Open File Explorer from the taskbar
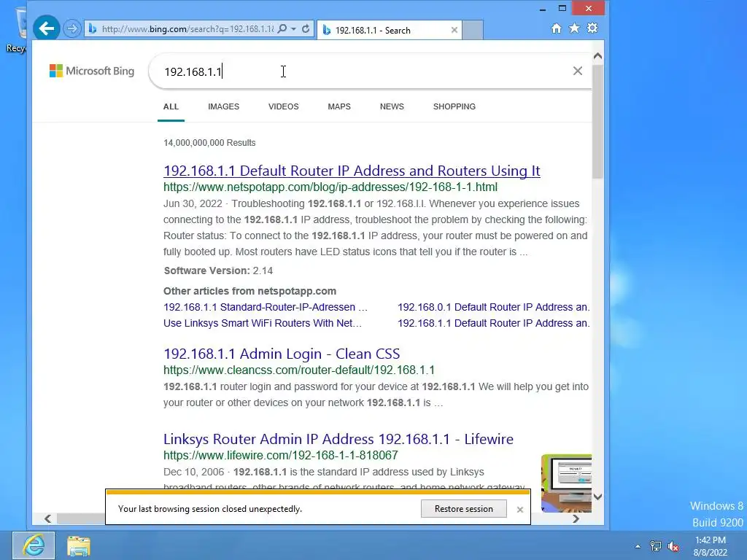 [79, 546]
